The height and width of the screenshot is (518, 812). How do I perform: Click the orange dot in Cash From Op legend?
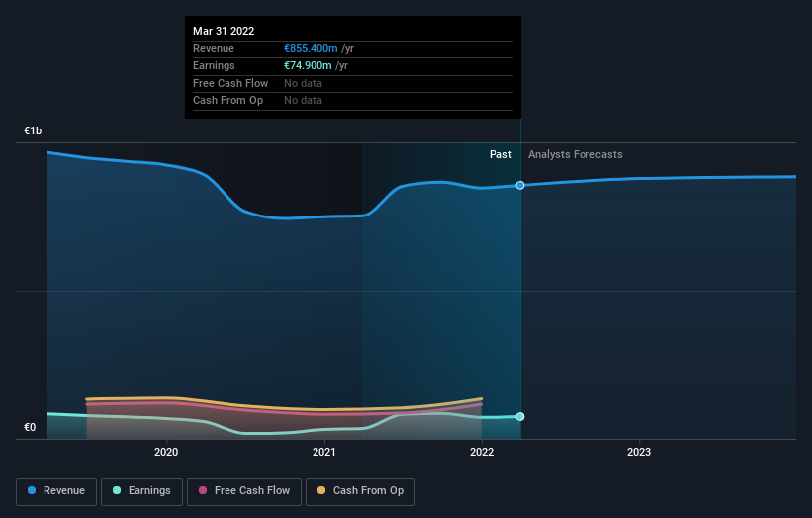click(321, 490)
